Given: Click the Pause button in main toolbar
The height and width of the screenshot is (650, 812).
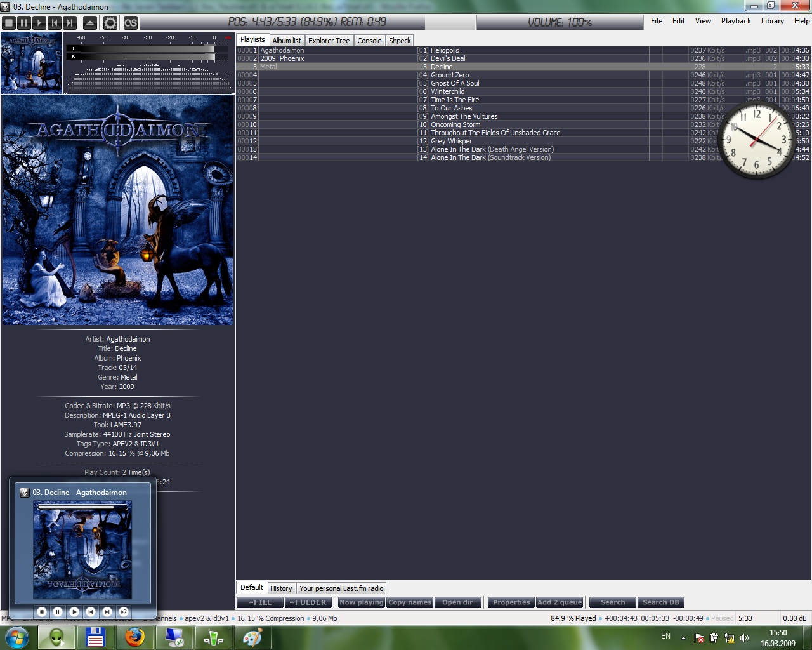Looking at the screenshot, I should coord(24,23).
